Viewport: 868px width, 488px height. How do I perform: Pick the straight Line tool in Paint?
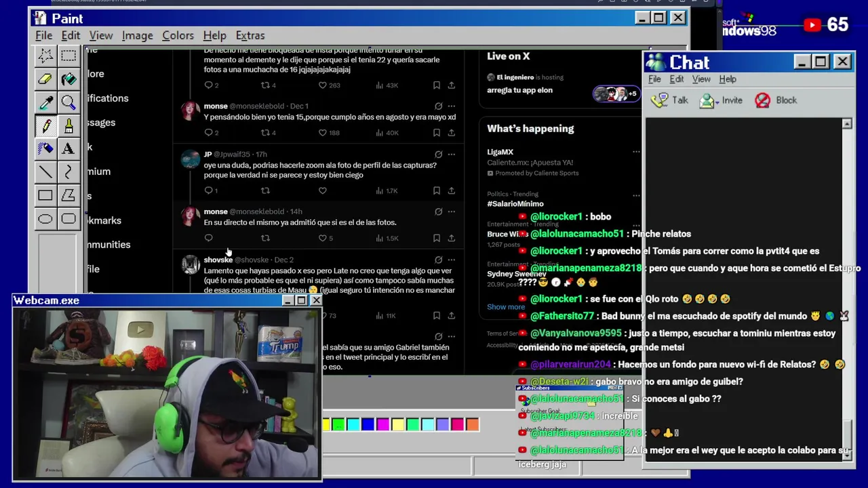tap(45, 172)
